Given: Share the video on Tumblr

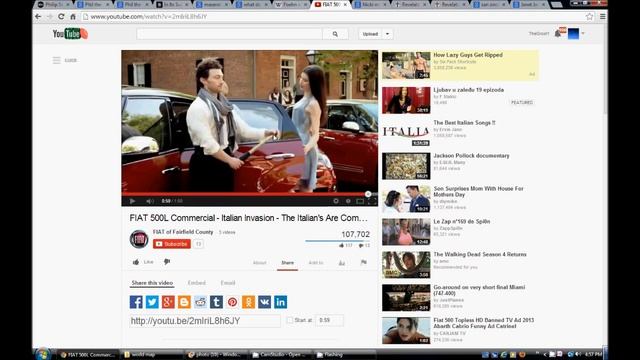Looking at the screenshot, I should (x=216, y=302).
